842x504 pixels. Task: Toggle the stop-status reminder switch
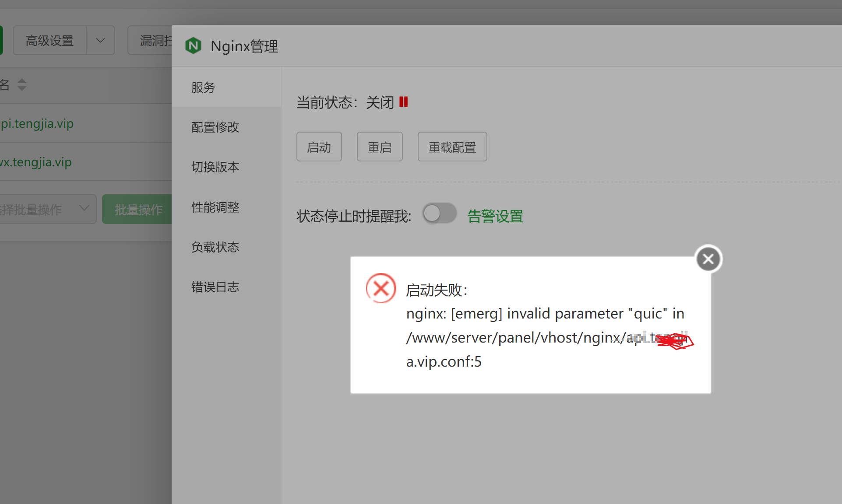click(x=440, y=214)
